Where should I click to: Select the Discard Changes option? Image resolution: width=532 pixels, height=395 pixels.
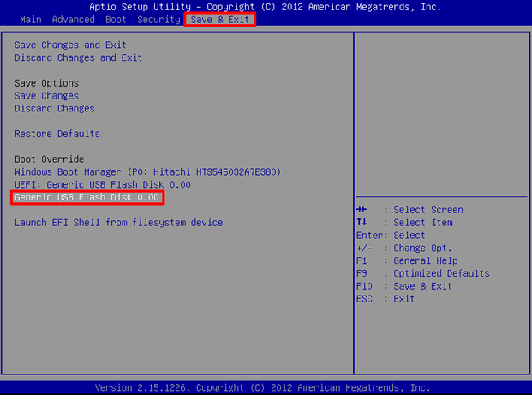[x=55, y=109]
